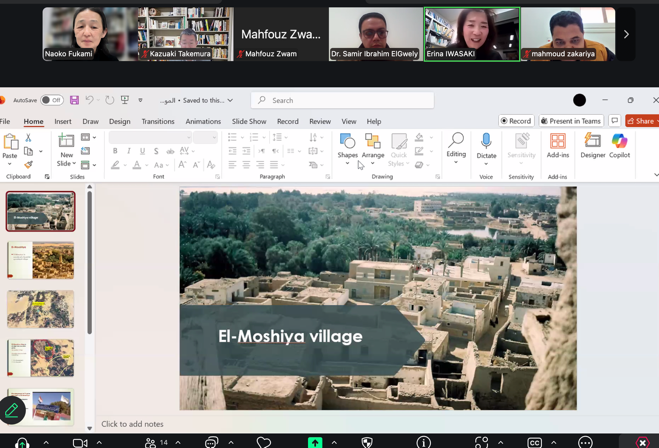Click the Present in Teams button
This screenshot has width=659, height=448.
pos(571,121)
